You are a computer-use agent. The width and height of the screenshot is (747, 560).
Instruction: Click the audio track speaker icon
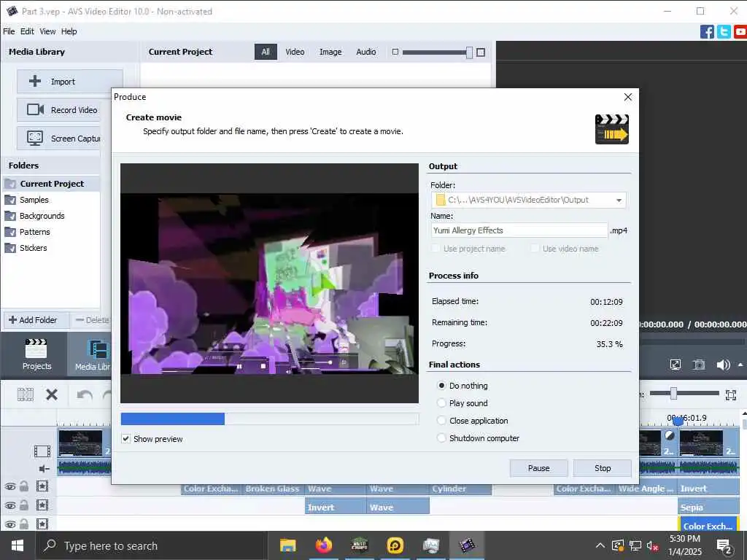tap(44, 469)
